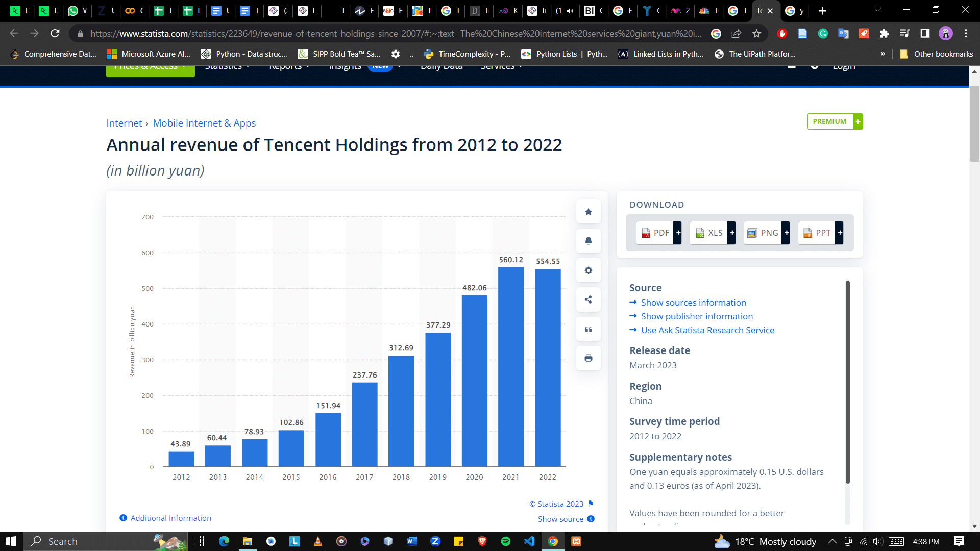
Task: Download chart as PDF
Action: (658, 233)
